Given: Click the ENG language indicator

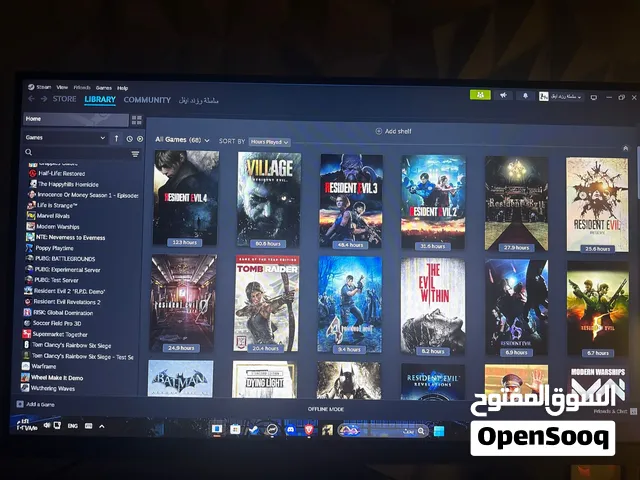Looking at the screenshot, I should click(73, 426).
